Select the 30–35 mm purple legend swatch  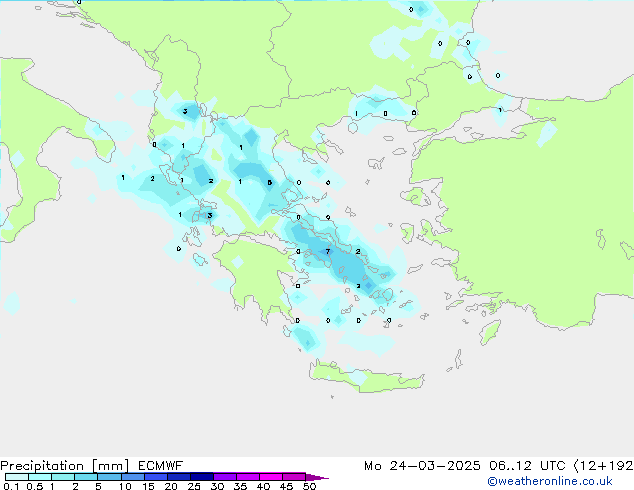coord(225,477)
